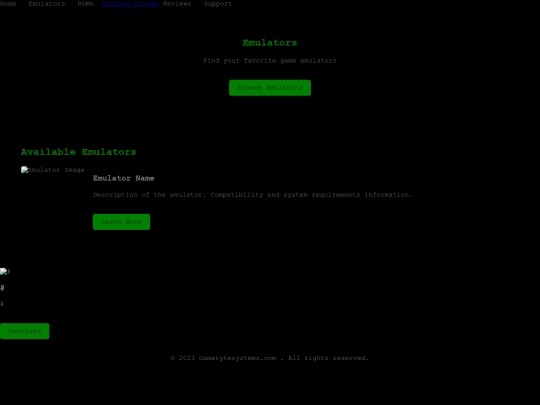Click the 2023 copyright footer text

coord(270,358)
